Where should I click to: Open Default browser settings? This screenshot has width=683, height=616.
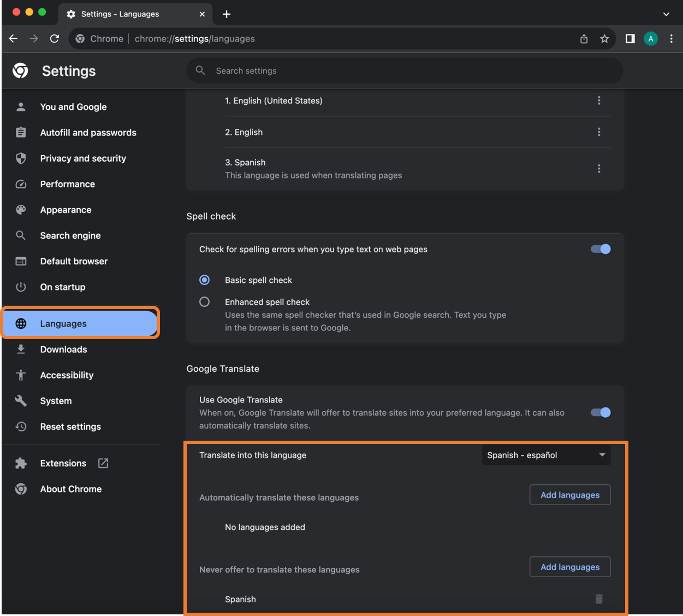tap(74, 261)
